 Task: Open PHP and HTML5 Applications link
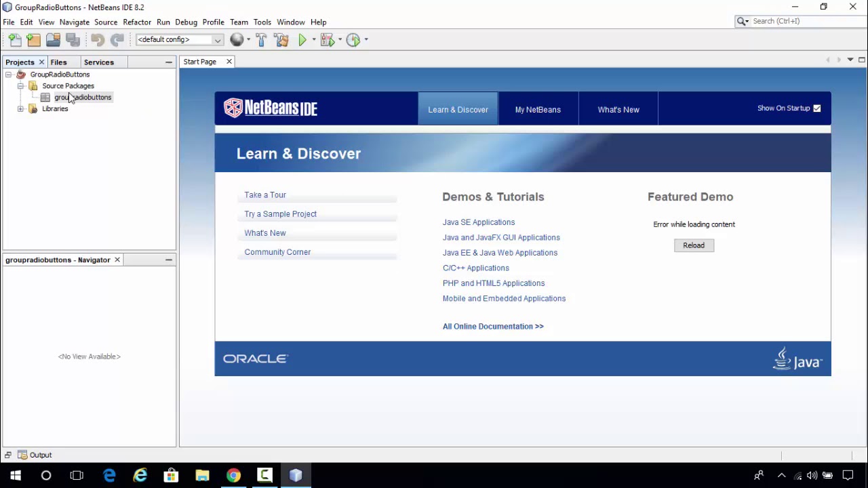[x=494, y=283]
